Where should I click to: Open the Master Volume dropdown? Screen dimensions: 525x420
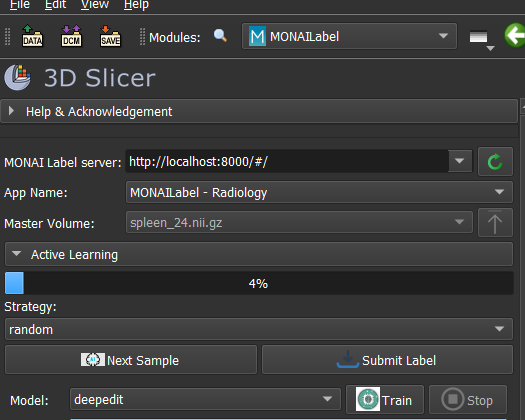(299, 222)
